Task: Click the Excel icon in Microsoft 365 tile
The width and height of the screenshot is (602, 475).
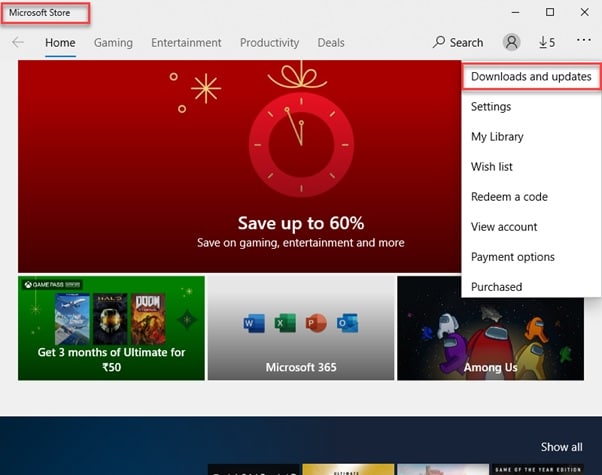Action: (x=285, y=323)
